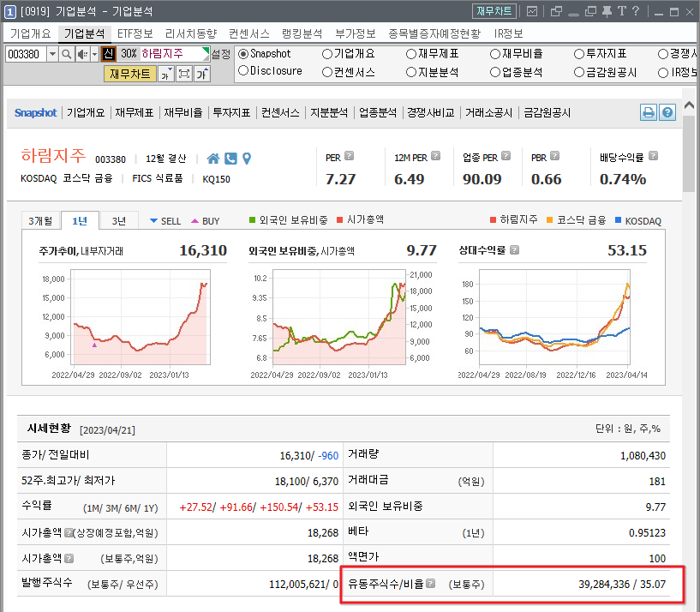This screenshot has height=612, width=700.
Task: Click the T text icon in title bar
Action: [x=622, y=11]
